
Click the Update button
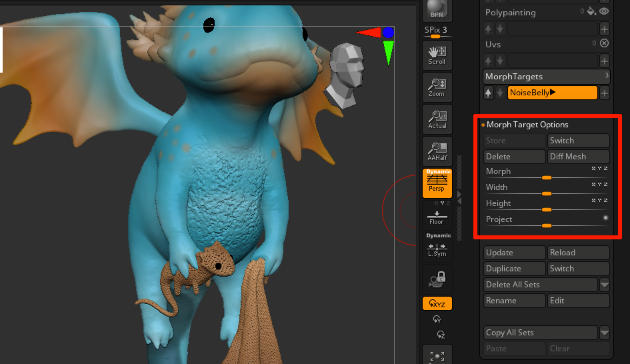pos(514,253)
